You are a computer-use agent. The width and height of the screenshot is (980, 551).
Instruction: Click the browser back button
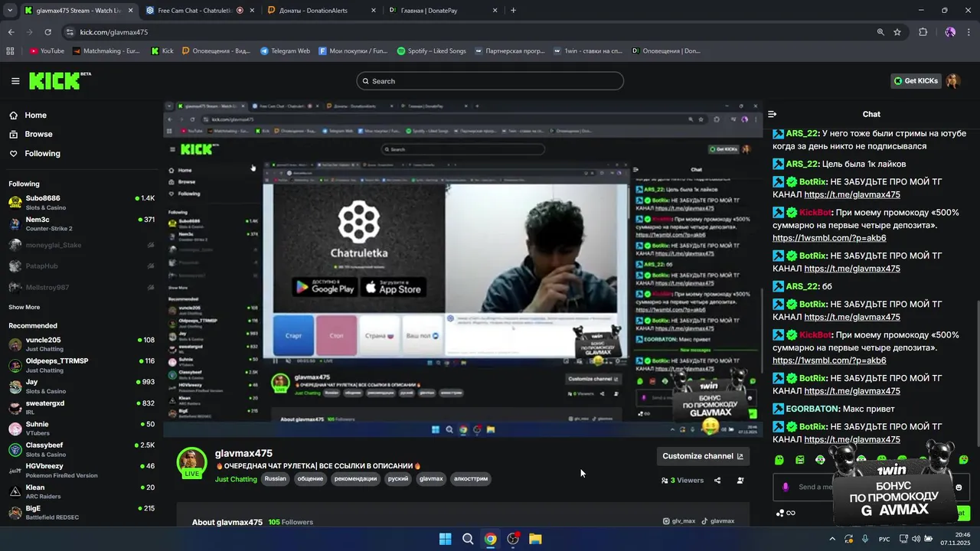(11, 32)
